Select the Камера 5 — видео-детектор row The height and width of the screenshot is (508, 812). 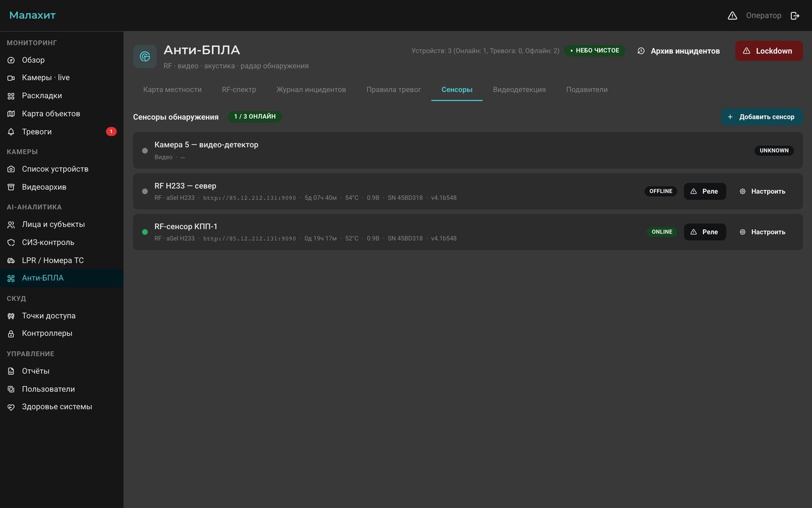tap(468, 150)
